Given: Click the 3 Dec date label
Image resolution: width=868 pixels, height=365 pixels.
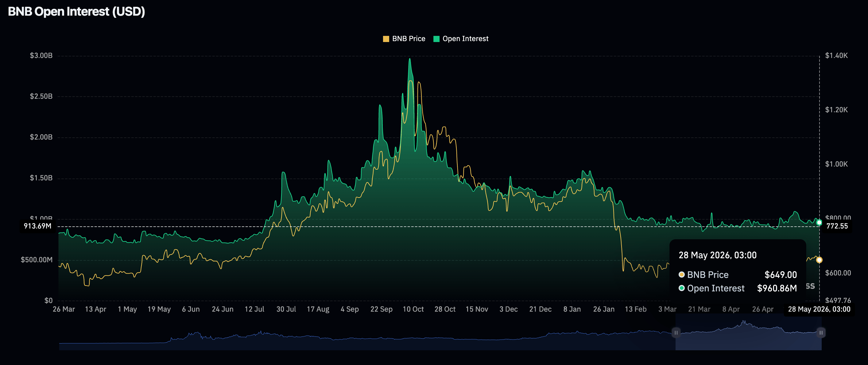Looking at the screenshot, I should pos(509,309).
